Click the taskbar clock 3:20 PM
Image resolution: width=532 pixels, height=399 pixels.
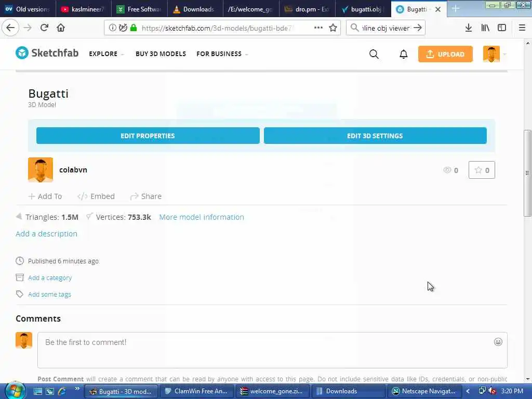point(512,391)
